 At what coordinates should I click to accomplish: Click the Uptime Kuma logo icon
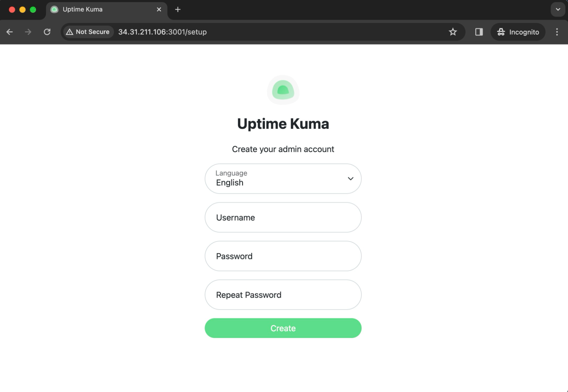click(x=283, y=90)
